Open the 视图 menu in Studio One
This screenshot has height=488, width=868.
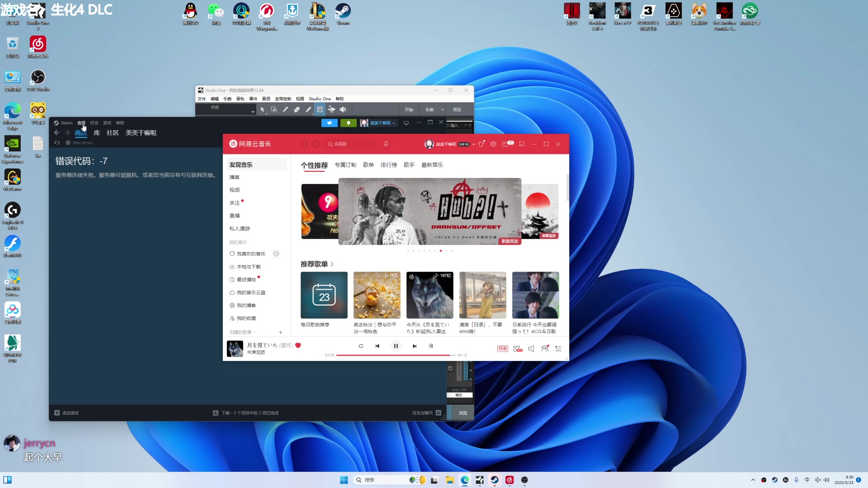coord(300,99)
